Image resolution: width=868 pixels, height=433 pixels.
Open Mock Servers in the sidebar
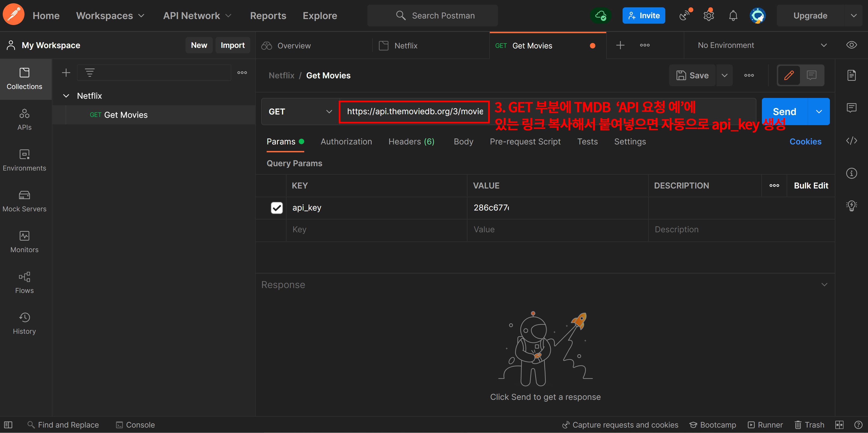click(24, 201)
